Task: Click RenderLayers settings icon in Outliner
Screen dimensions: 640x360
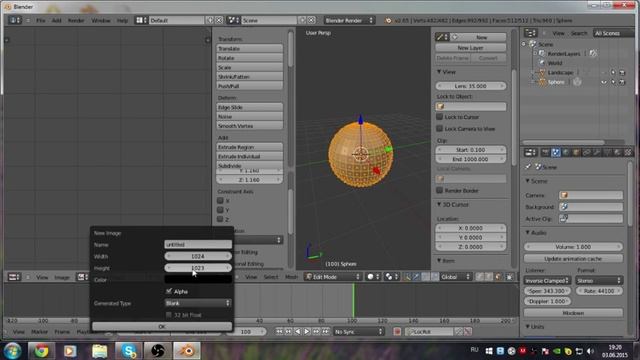Action: [593, 53]
